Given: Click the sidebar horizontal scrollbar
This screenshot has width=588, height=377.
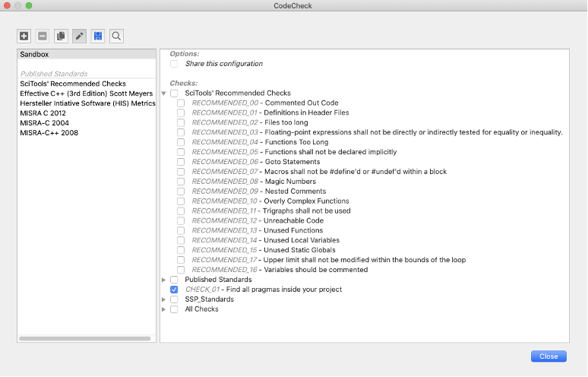Looking at the screenshot, I should click(x=85, y=339).
